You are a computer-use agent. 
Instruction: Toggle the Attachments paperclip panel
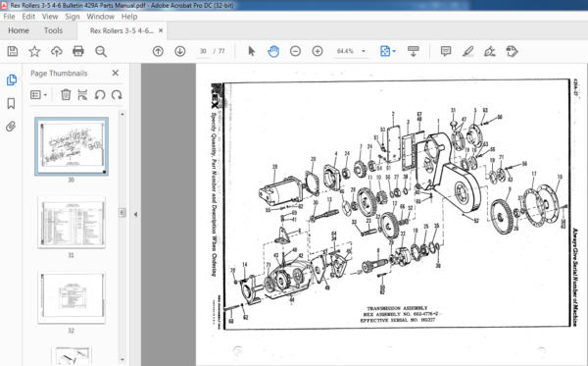[x=11, y=127]
